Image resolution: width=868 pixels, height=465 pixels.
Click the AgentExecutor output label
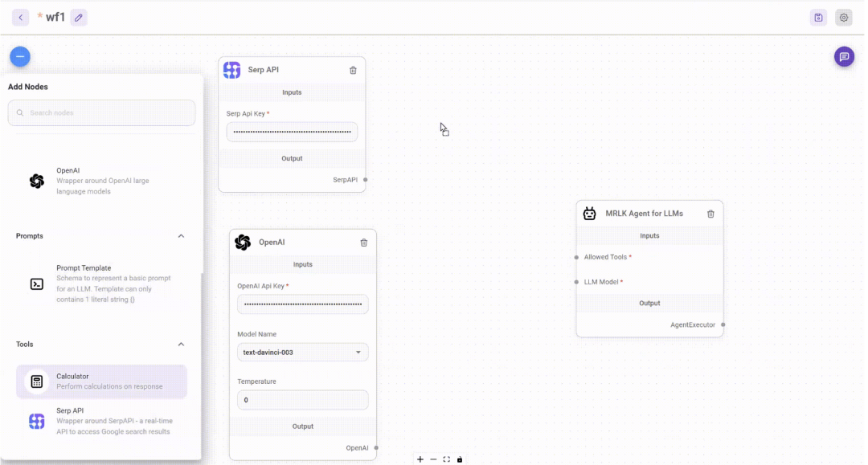pos(693,324)
